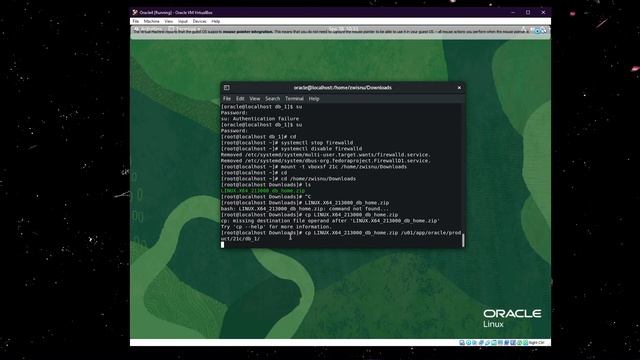
Task: Close the Oracle VM VirtualBox window
Action: (x=543, y=12)
